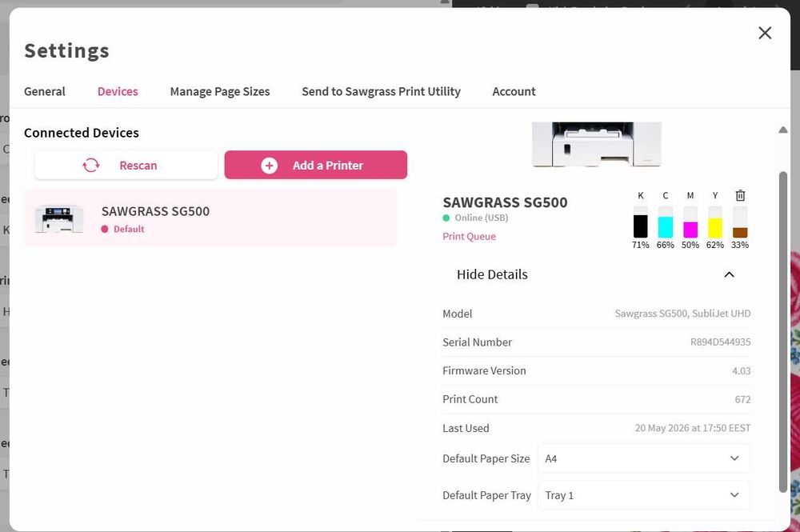Image resolution: width=800 pixels, height=532 pixels.
Task: Open the Manage Page Sizes tab
Action: point(220,92)
